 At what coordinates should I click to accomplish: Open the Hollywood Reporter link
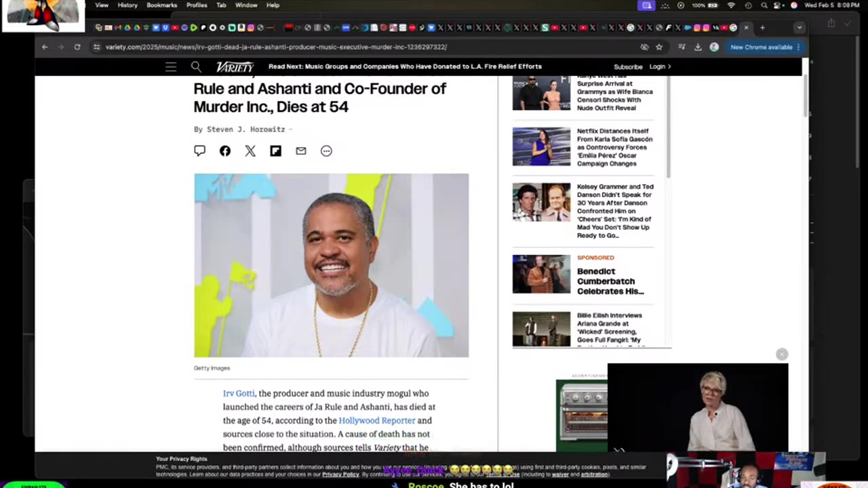click(x=376, y=420)
